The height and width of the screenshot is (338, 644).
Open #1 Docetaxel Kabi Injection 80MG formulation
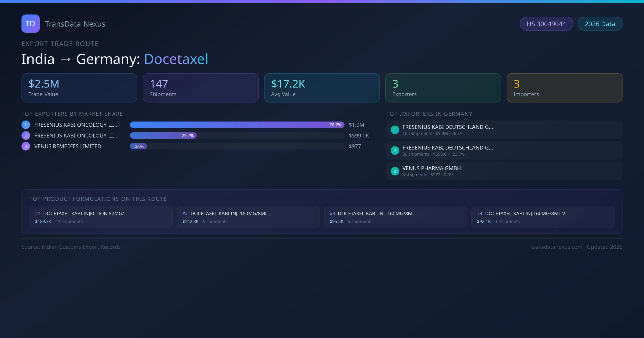click(x=101, y=217)
